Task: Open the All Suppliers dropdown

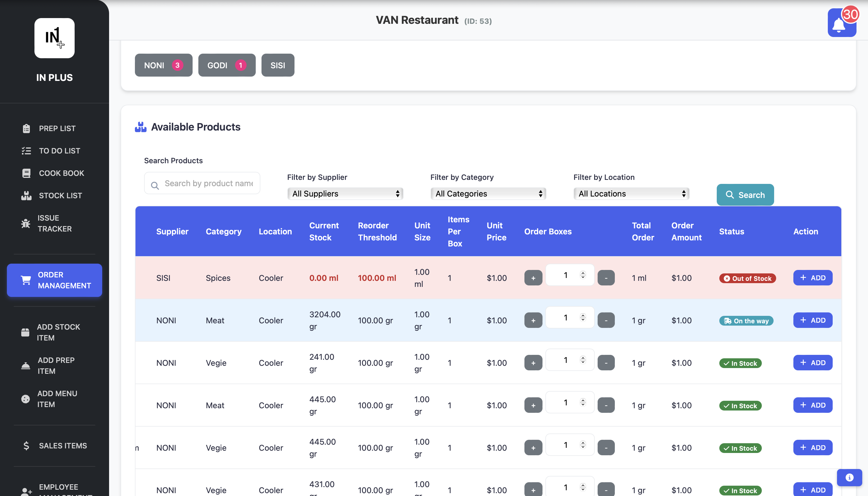Action: [345, 193]
